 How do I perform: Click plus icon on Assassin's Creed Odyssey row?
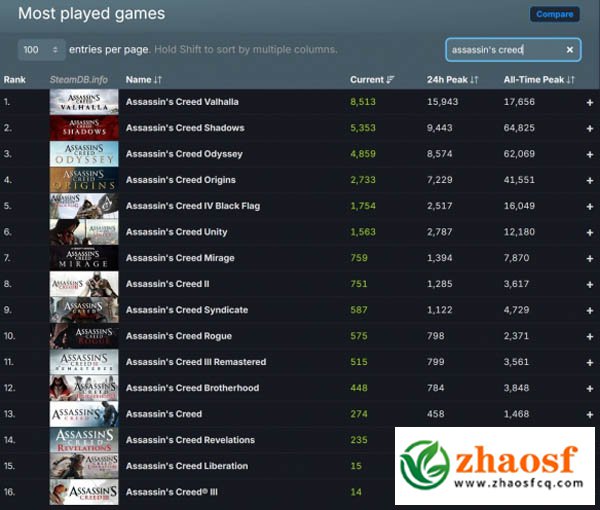coord(589,154)
